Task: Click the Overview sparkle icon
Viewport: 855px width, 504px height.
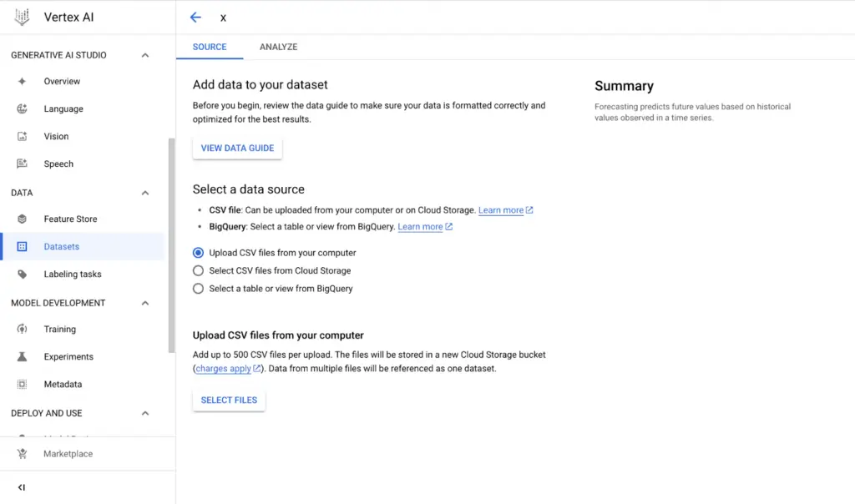Action: pos(22,81)
